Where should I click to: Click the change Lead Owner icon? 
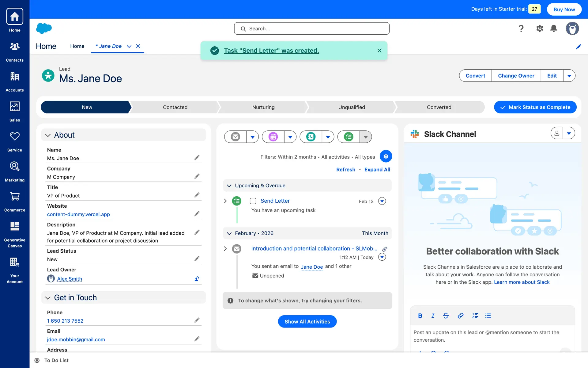tap(197, 279)
